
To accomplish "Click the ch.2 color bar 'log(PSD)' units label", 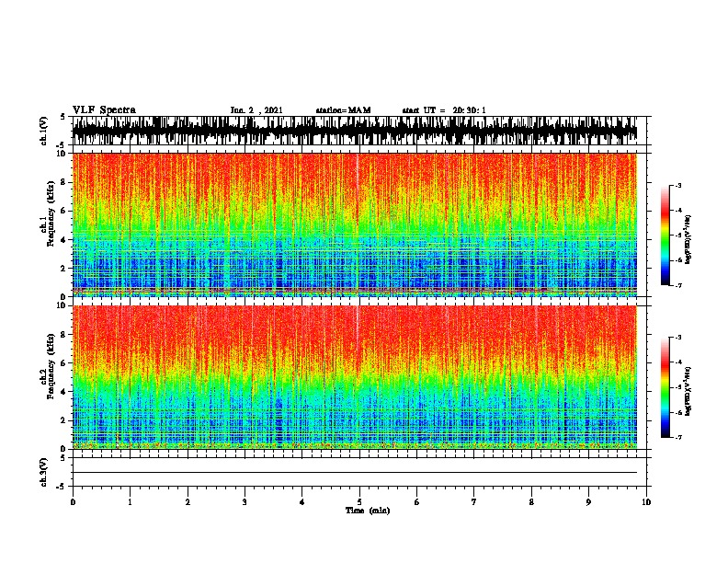I will (688, 391).
